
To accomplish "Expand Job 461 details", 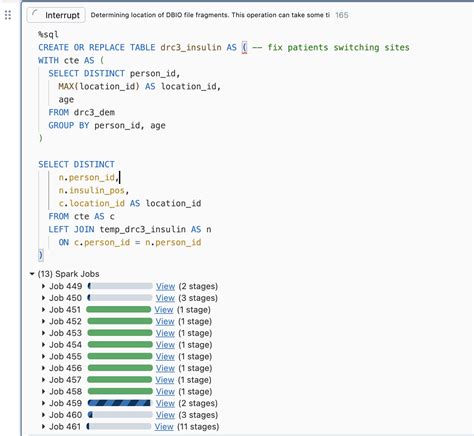I will [x=43, y=426].
